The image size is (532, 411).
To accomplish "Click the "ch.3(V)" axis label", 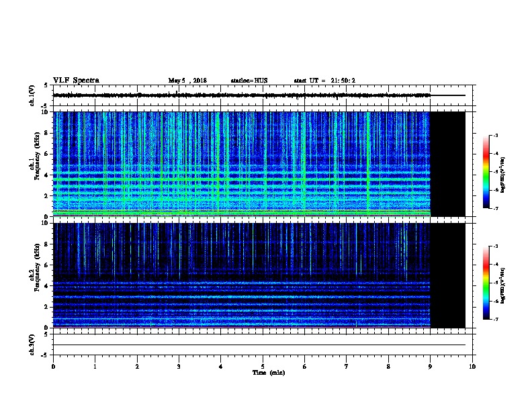I will pyautogui.click(x=32, y=345).
